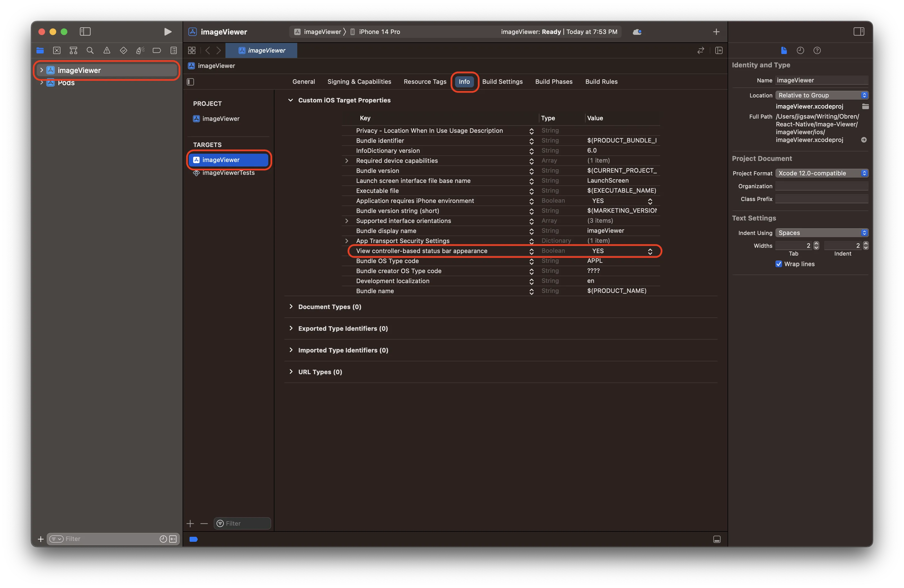Select the Issue navigator warning icon

click(107, 50)
